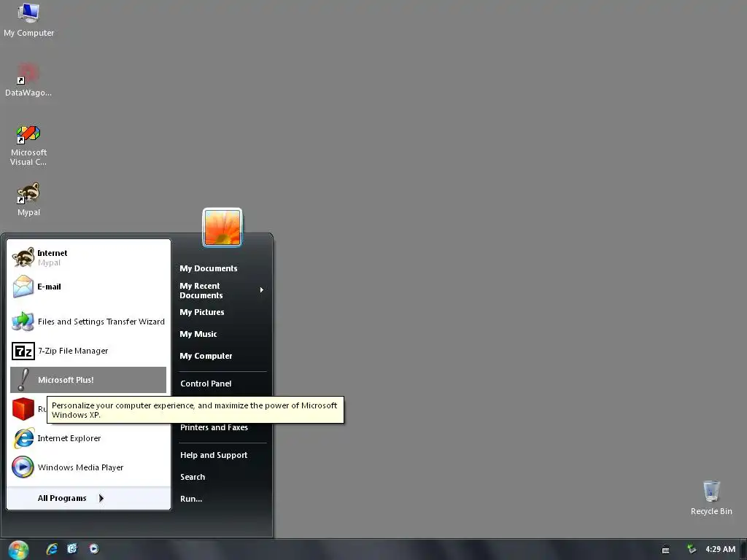Image resolution: width=747 pixels, height=560 pixels.
Task: Open the Media Player quick launch icon
Action: click(94, 549)
